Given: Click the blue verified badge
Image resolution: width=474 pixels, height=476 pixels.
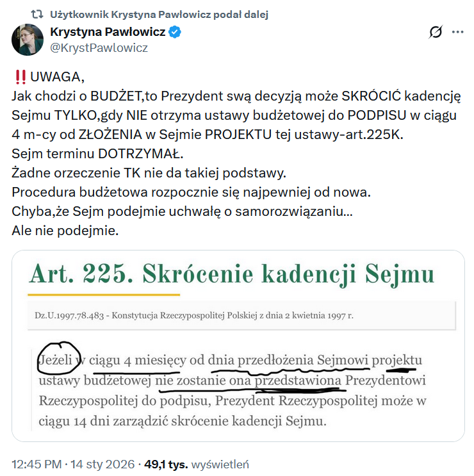Looking at the screenshot, I should [x=175, y=32].
